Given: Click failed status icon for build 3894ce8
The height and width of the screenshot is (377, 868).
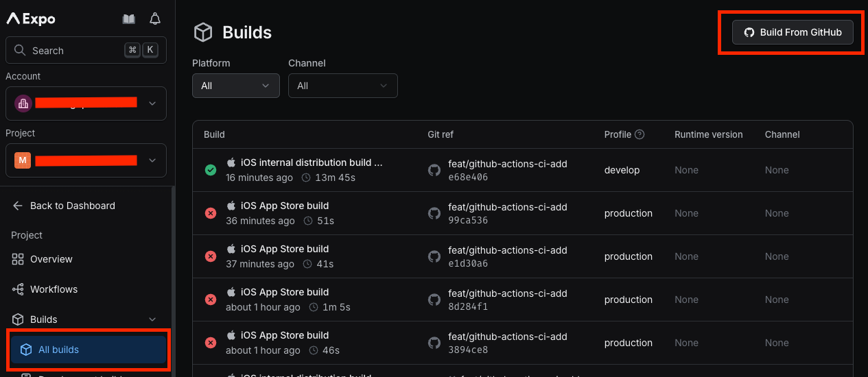Looking at the screenshot, I should (211, 343).
